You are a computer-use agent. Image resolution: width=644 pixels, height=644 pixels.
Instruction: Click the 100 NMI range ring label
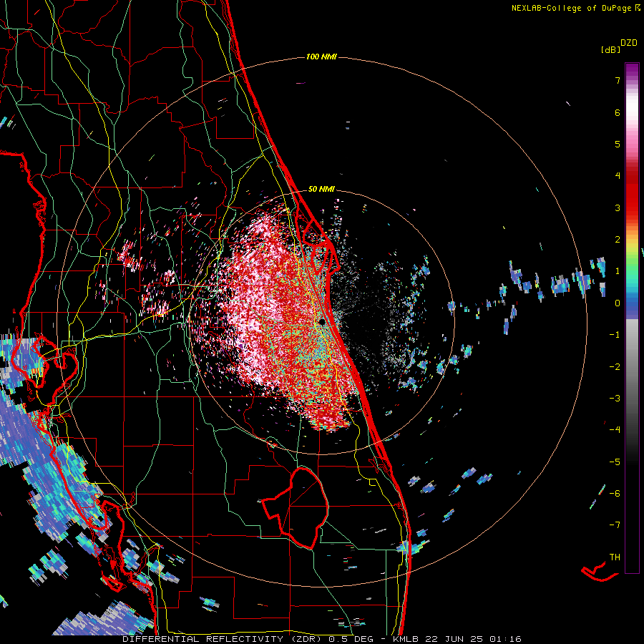pyautogui.click(x=321, y=57)
